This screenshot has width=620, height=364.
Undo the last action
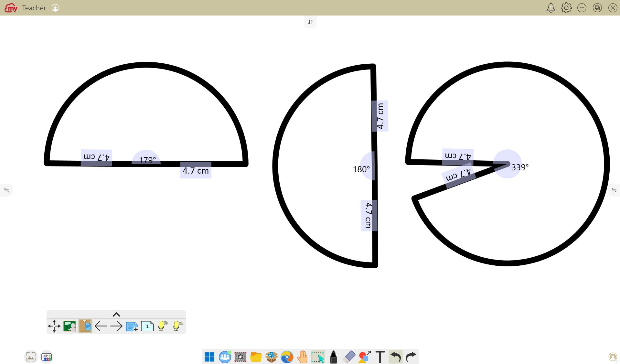pyautogui.click(x=396, y=357)
